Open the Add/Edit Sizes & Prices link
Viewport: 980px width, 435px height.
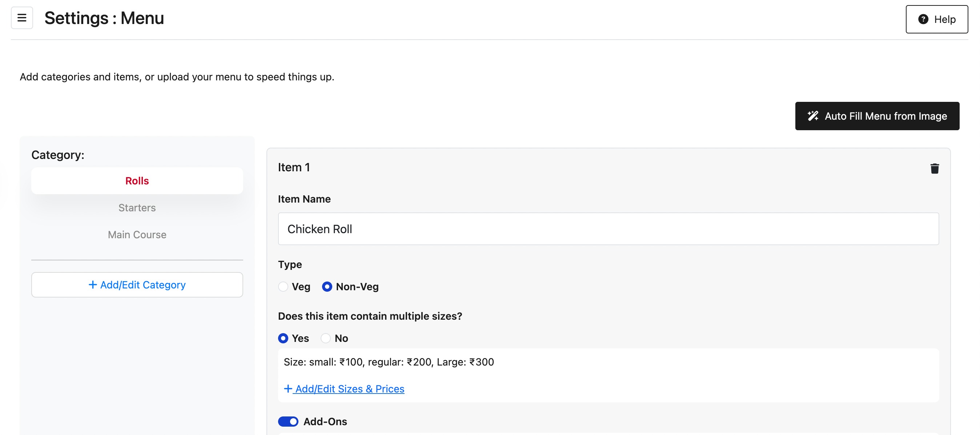349,388
